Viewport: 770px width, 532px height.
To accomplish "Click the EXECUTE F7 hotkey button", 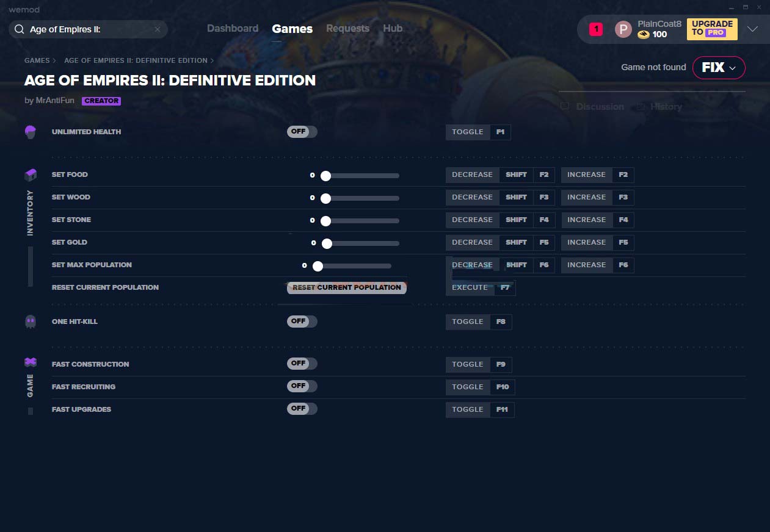I will point(481,287).
